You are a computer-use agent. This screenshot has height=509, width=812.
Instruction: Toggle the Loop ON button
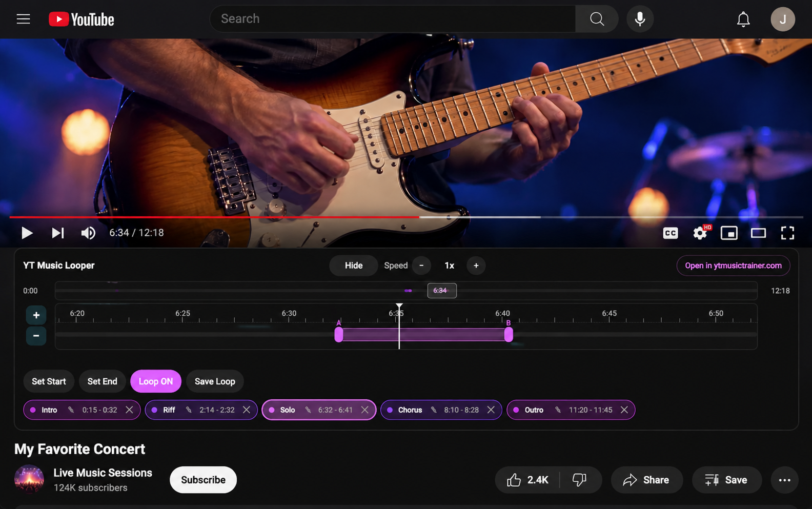click(x=156, y=381)
